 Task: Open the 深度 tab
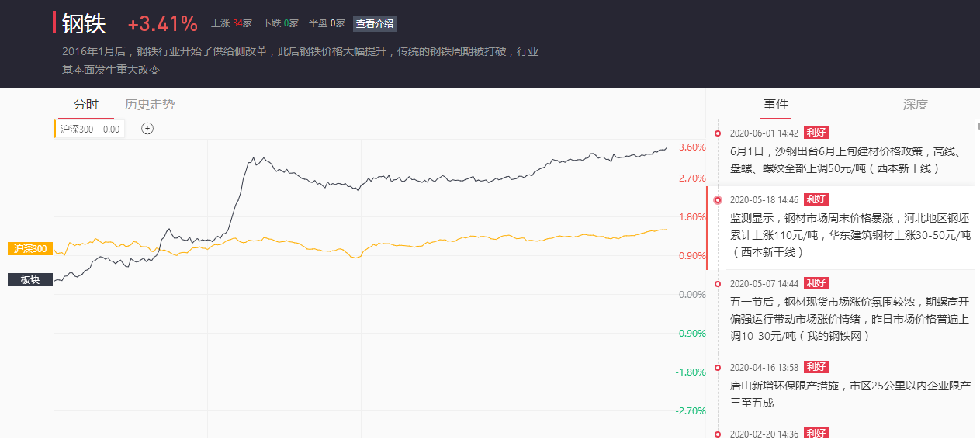[915, 105]
